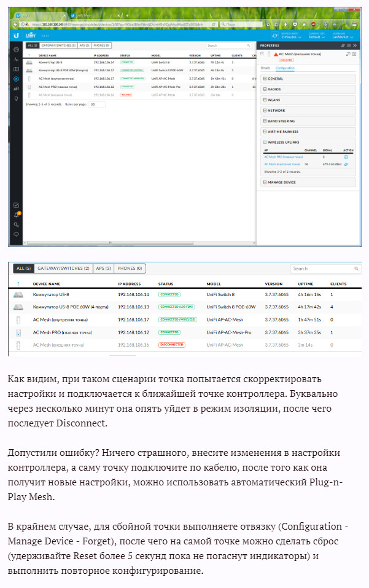This screenshot has height=588, width=369.
Task: Select PHONES (0) tab in enlarged table
Action: pos(130,269)
